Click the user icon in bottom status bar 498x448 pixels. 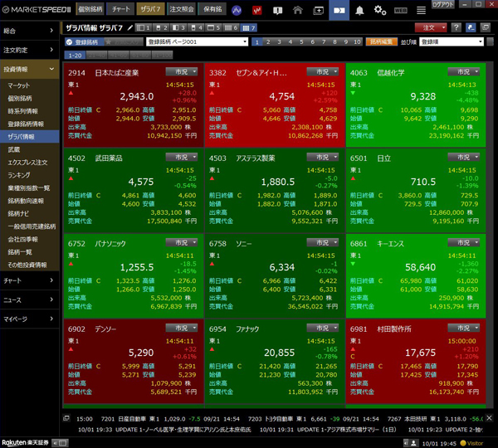tap(413, 442)
